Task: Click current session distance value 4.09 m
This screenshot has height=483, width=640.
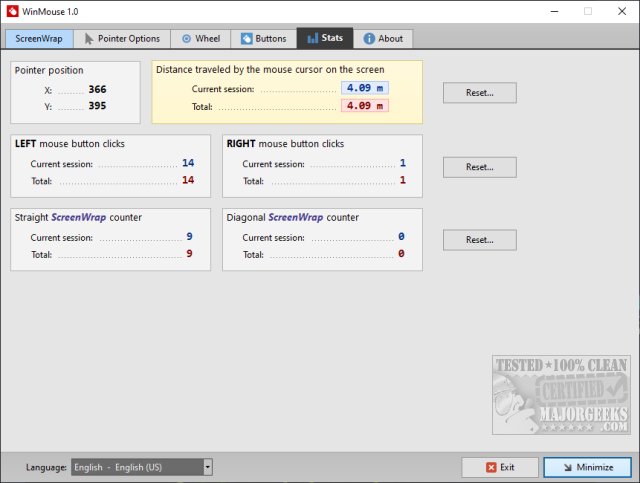Action: point(365,88)
